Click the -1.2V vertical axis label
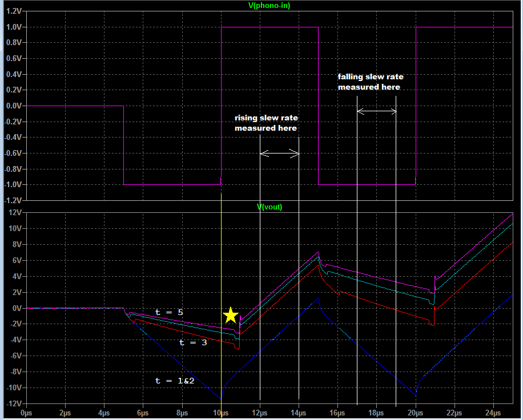 [x=13, y=200]
